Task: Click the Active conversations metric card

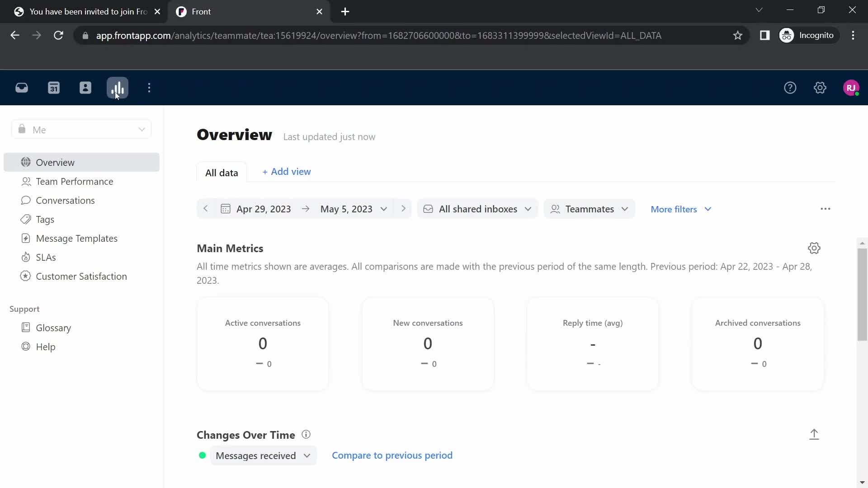Action: [263, 344]
